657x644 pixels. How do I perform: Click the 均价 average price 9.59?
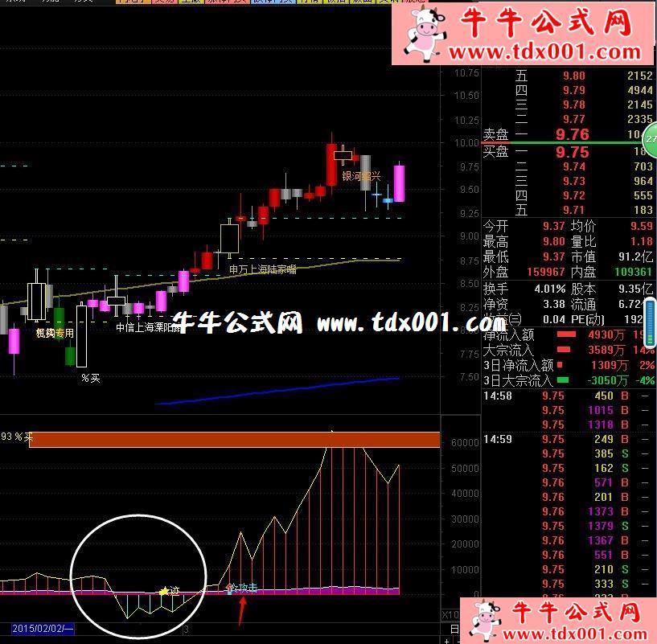pyautogui.click(x=642, y=226)
